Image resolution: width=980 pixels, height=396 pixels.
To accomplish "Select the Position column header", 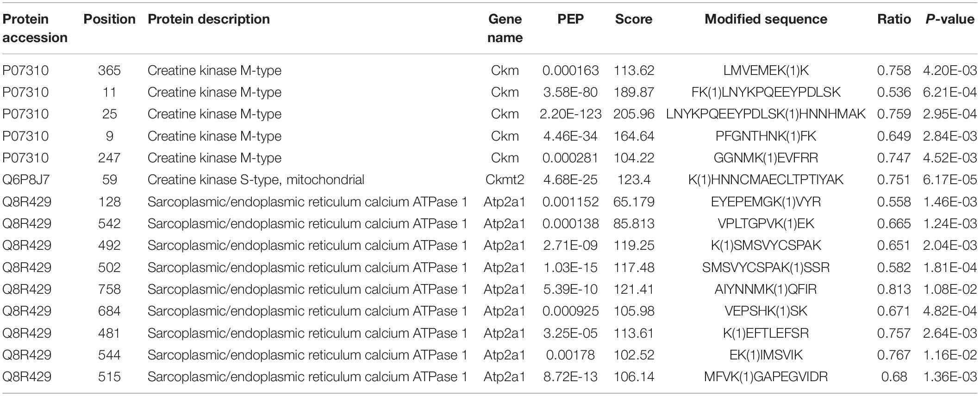I will click(109, 19).
